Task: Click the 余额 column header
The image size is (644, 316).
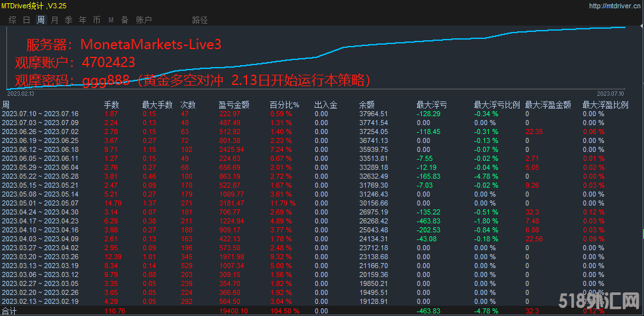Action: pyautogui.click(x=366, y=105)
